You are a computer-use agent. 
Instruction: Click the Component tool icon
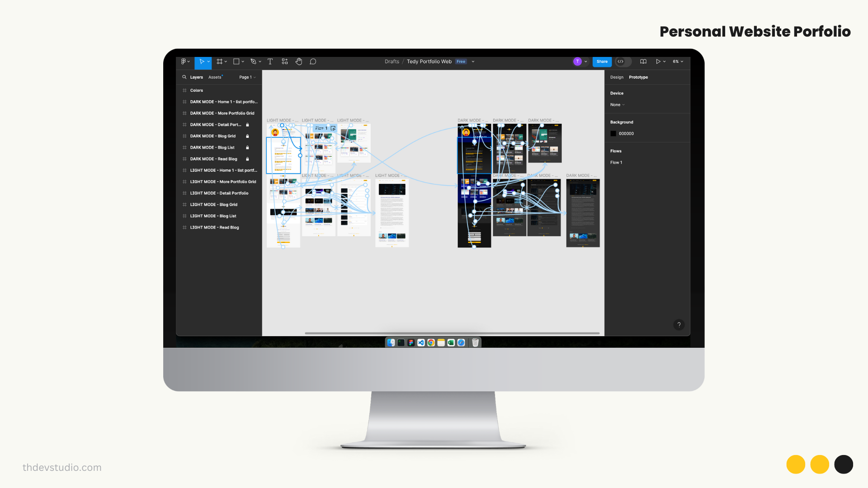284,61
